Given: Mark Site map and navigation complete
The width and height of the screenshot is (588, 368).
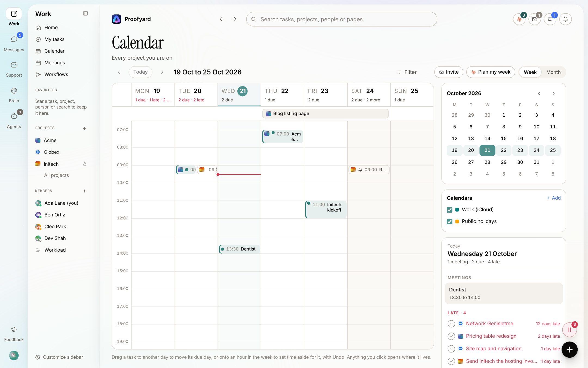Looking at the screenshot, I should click(451, 349).
